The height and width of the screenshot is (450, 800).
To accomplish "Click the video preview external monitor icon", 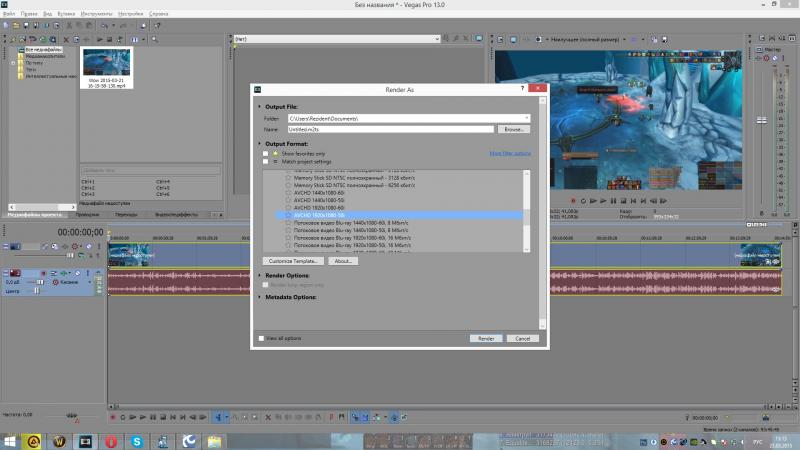I will (x=513, y=39).
